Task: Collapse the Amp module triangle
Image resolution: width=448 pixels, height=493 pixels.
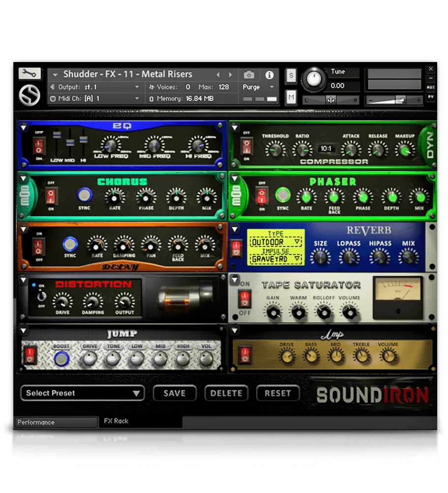Action: [235, 331]
